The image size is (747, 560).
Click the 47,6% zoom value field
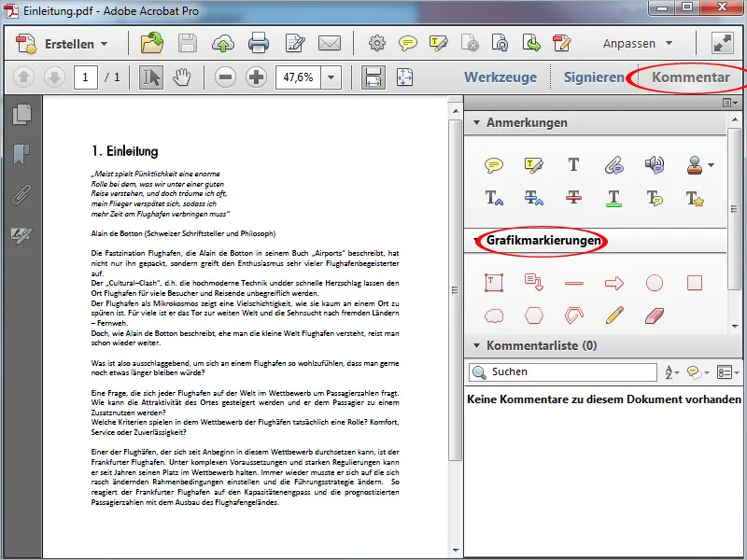(298, 77)
